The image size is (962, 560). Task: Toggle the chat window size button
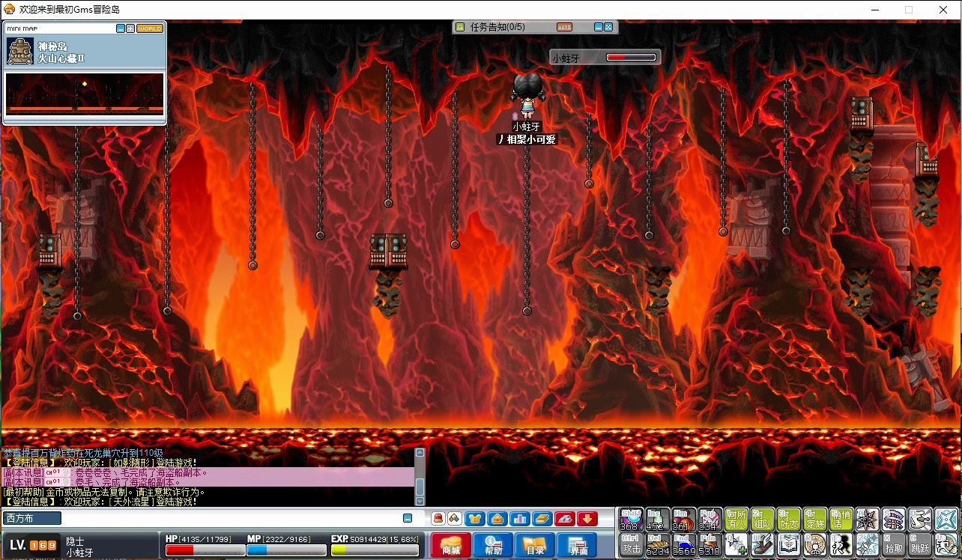[x=408, y=518]
